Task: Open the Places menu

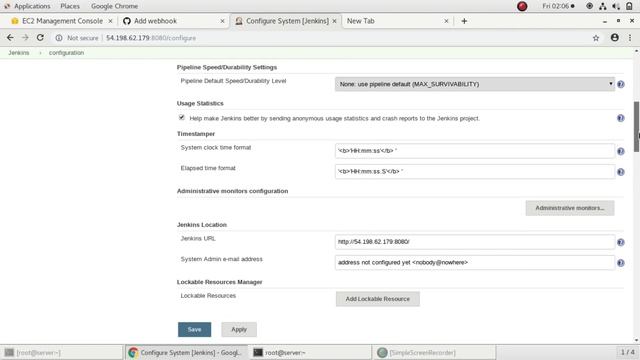Action: tap(70, 6)
